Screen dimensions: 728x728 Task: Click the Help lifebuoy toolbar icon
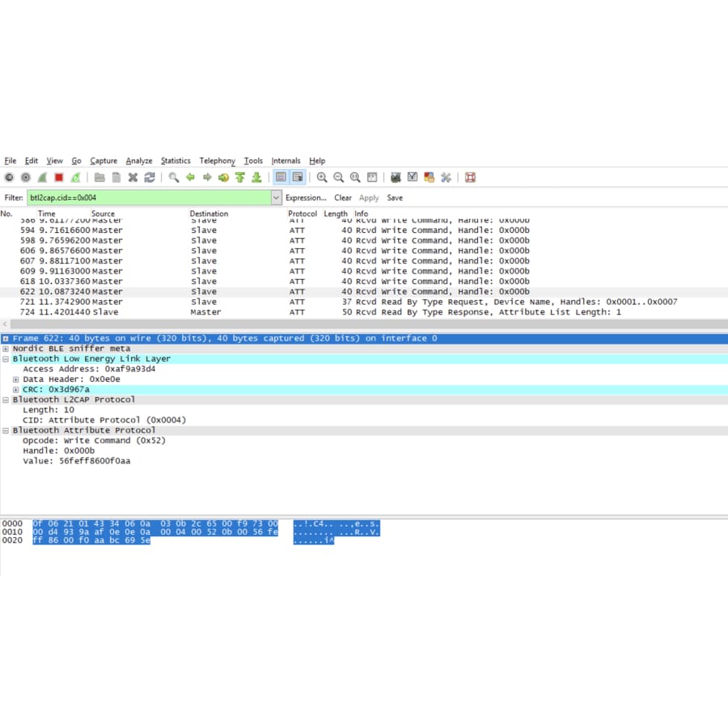pos(470,177)
